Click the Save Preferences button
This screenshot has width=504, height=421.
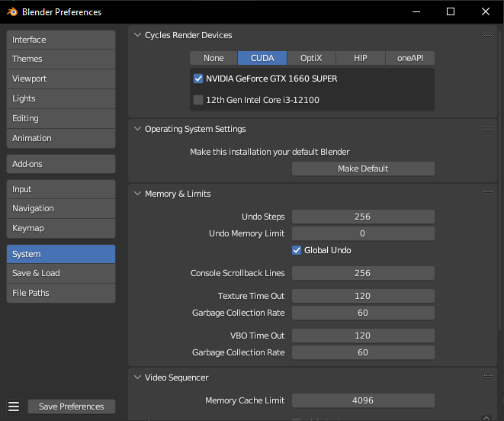[x=71, y=407]
